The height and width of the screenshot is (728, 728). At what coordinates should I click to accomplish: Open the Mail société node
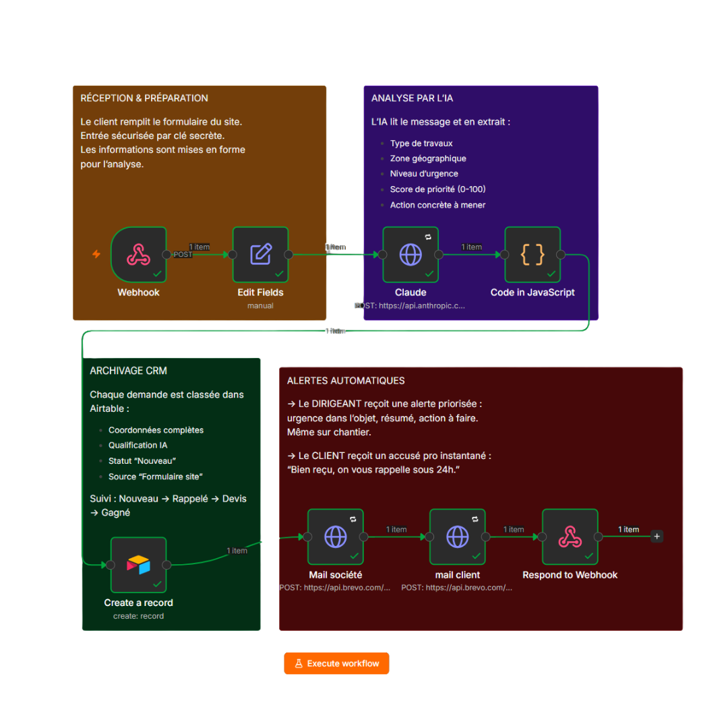coord(335,537)
